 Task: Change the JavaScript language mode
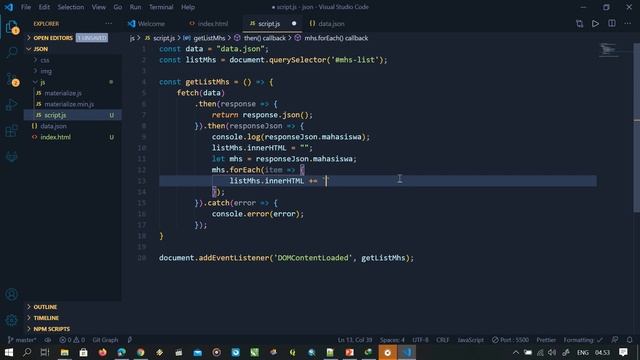tap(470, 340)
